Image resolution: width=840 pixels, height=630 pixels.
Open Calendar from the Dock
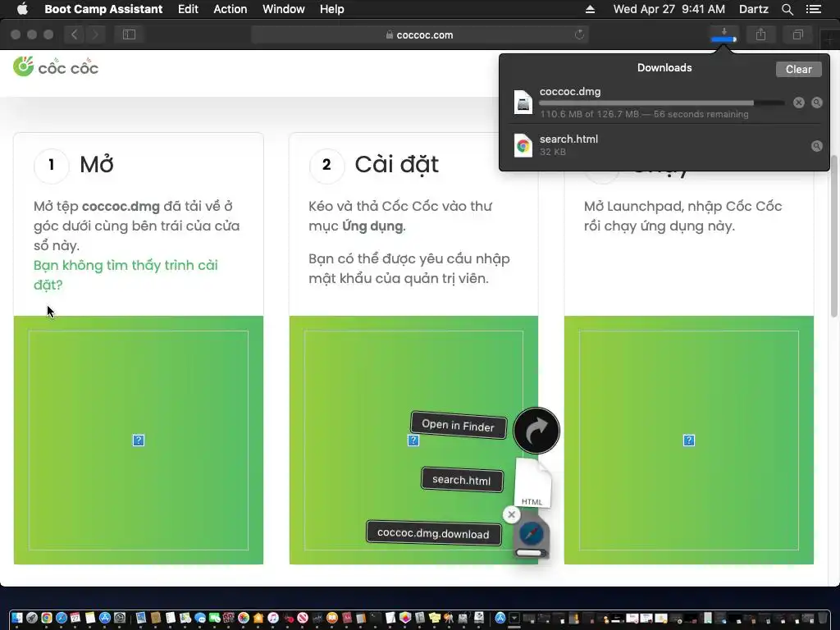[75, 618]
